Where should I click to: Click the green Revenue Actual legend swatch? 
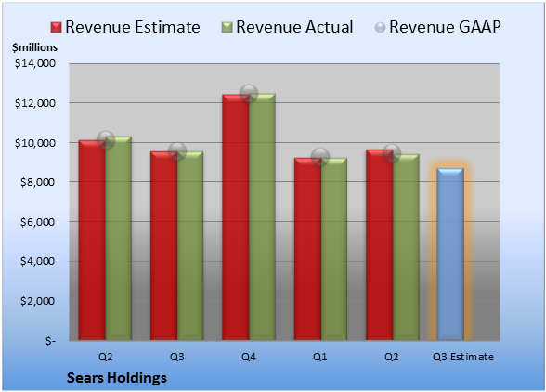[227, 28]
